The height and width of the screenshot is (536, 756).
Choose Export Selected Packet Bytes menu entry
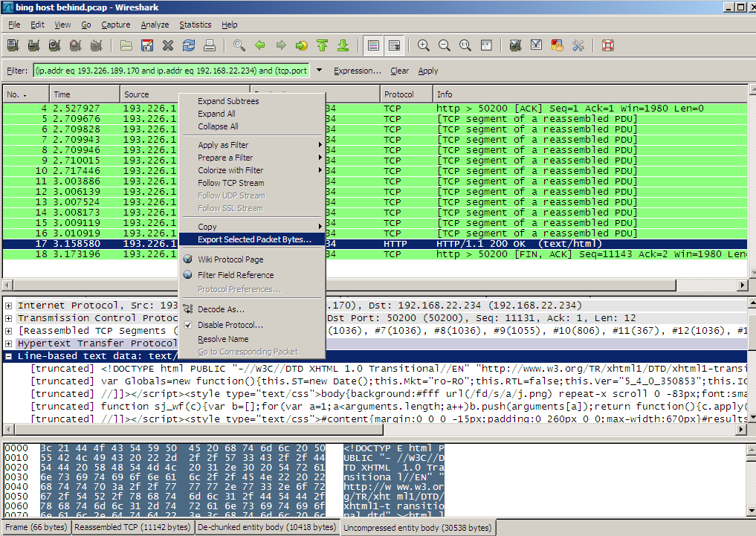pos(254,239)
